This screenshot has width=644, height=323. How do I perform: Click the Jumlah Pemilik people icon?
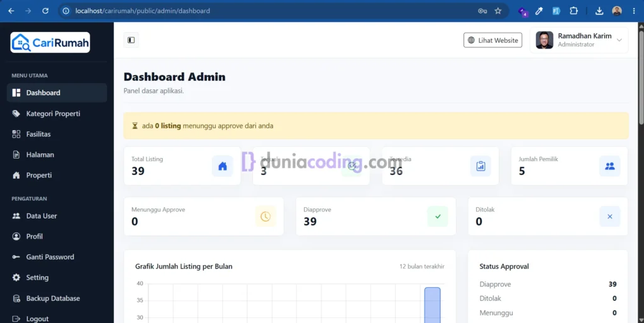coord(610,166)
